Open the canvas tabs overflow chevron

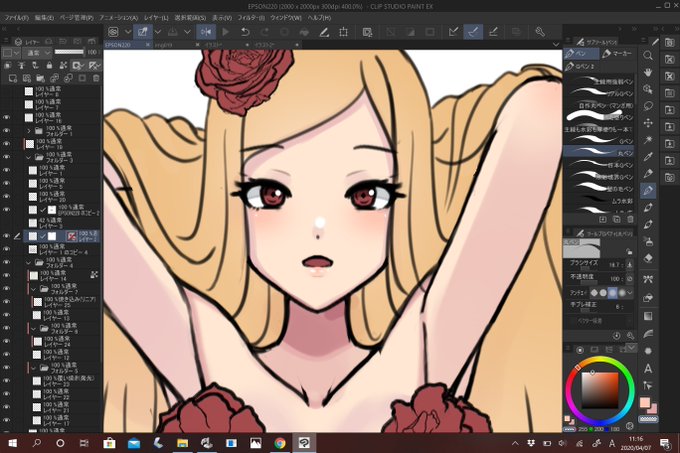coord(556,44)
